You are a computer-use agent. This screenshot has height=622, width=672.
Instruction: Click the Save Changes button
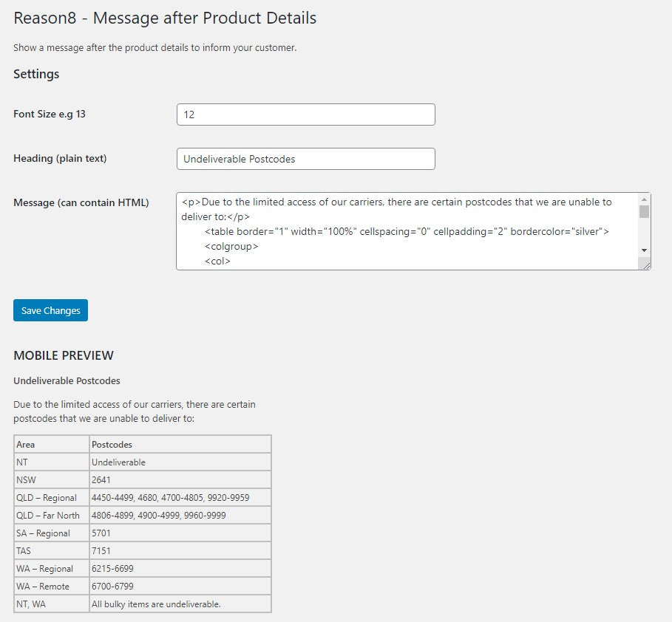click(x=50, y=310)
